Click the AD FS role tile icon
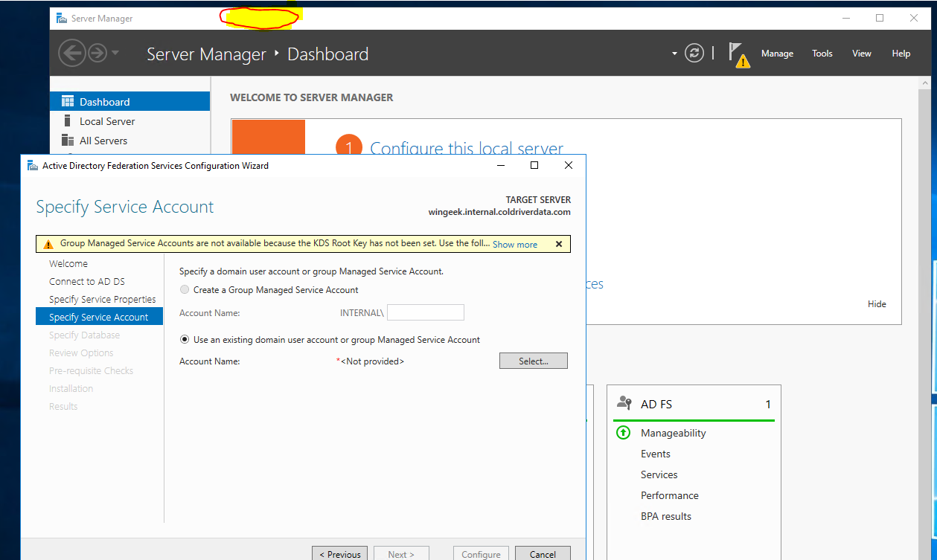Screen dimensions: 937x560 [624, 404]
